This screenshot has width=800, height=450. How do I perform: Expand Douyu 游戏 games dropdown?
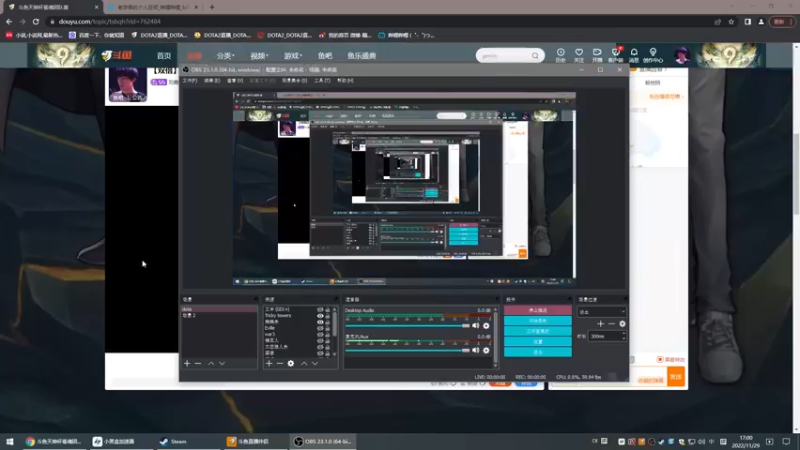tap(293, 56)
